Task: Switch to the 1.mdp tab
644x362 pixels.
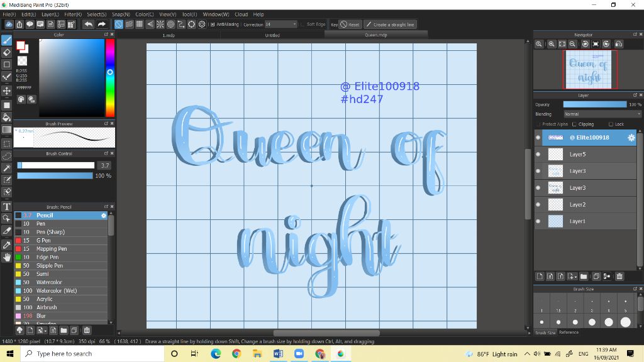Action: [x=169, y=35]
